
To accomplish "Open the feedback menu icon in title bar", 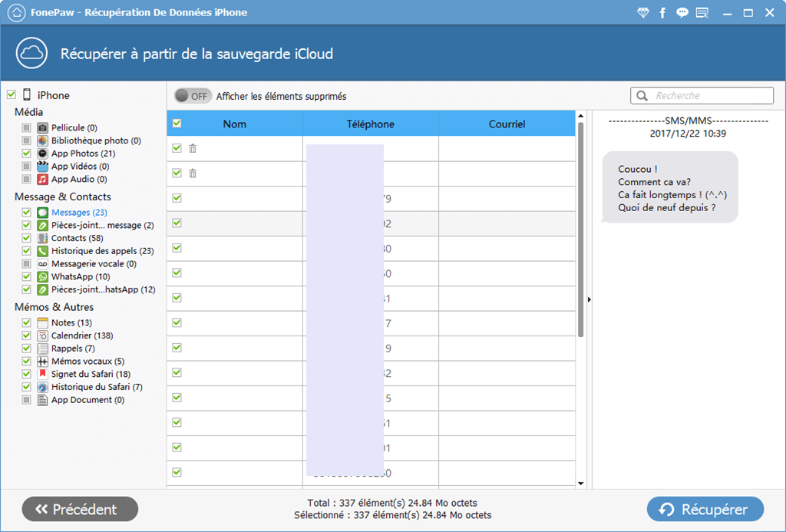I will 702,13.
